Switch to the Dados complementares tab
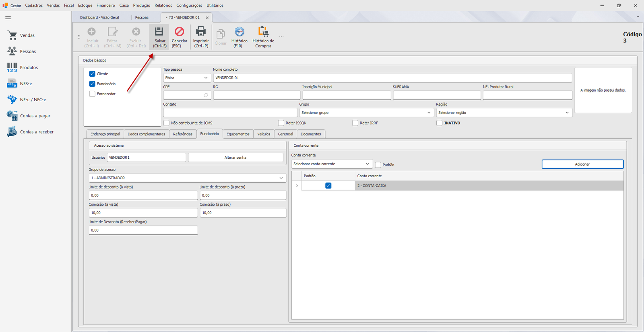The height and width of the screenshot is (332, 644). coord(147,134)
